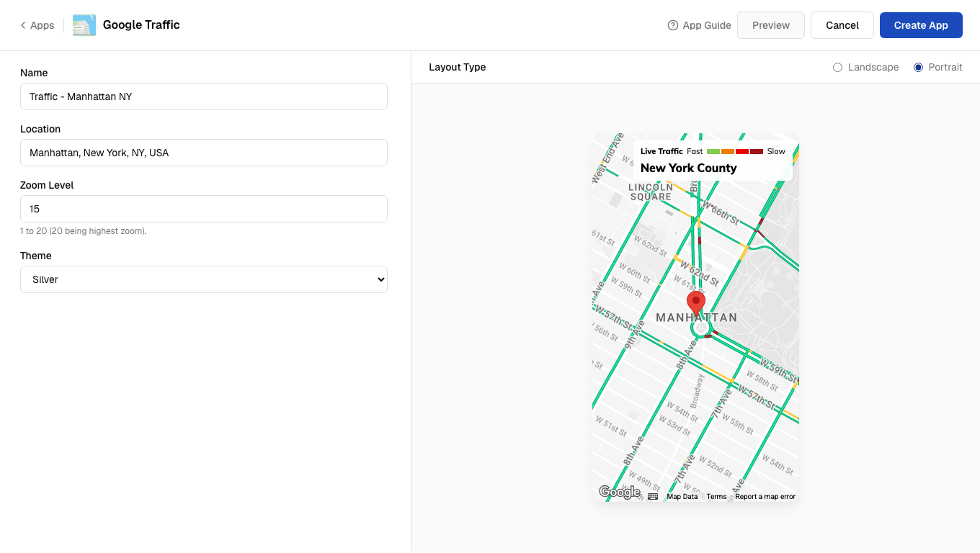This screenshot has width=980, height=553.
Task: Click the bright red traffic legend swatch
Action: pos(742,152)
